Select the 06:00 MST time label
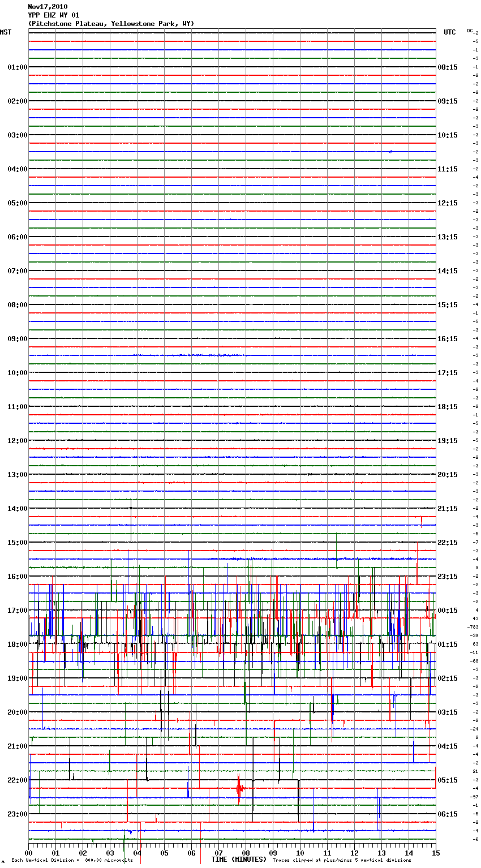The height and width of the screenshot is (868, 481). [x=18, y=237]
